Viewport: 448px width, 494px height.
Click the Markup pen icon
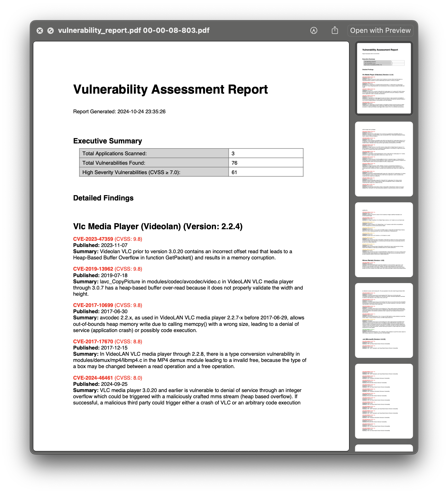(x=314, y=30)
